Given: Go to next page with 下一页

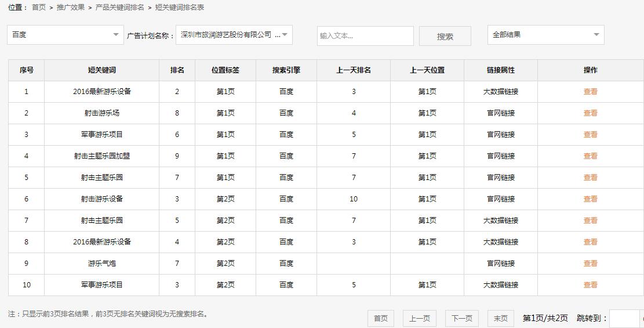Looking at the screenshot, I should (461, 318).
